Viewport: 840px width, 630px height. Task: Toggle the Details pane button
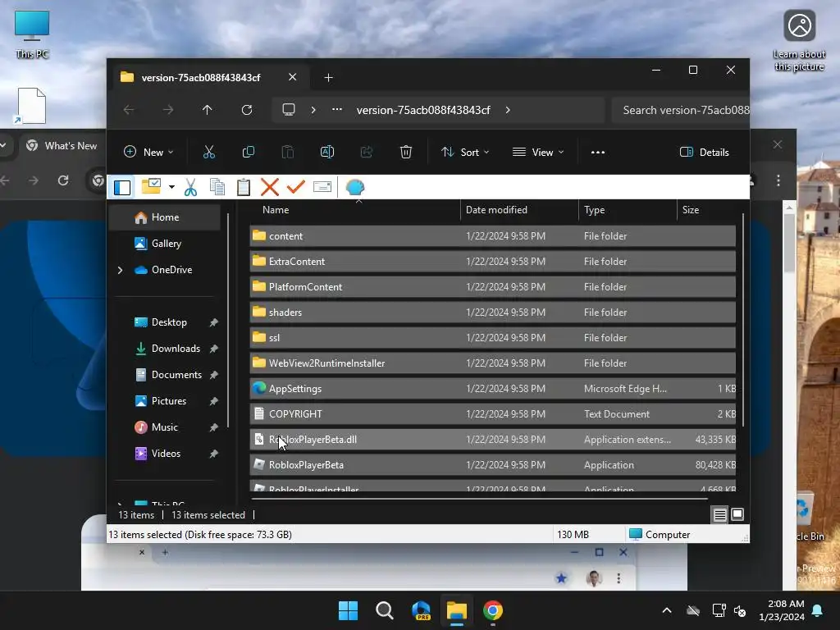point(704,152)
